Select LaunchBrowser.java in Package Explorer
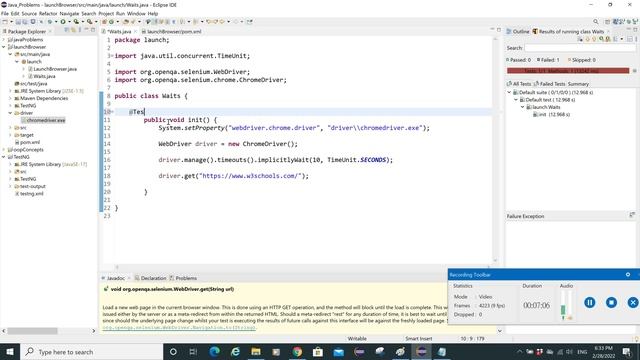The width and height of the screenshot is (640, 360). pyautogui.click(x=52, y=69)
